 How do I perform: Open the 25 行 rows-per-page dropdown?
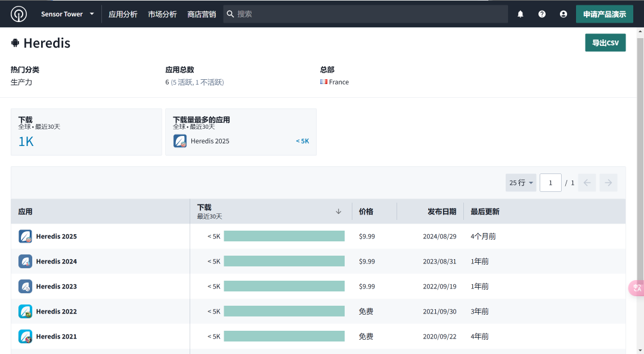click(521, 183)
